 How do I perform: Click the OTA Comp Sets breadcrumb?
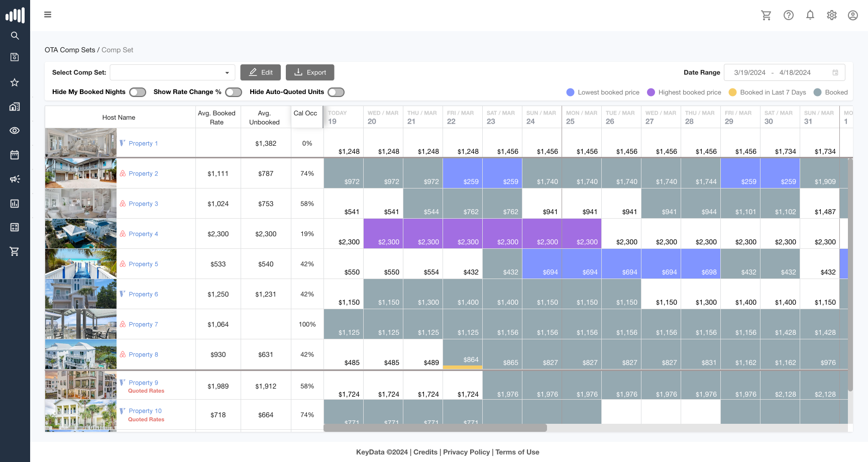(x=70, y=50)
